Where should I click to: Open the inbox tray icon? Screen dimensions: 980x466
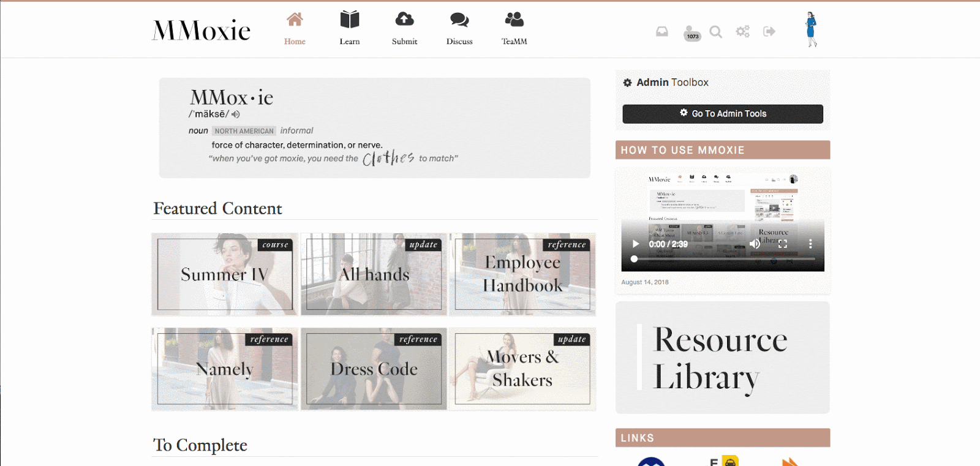(661, 31)
